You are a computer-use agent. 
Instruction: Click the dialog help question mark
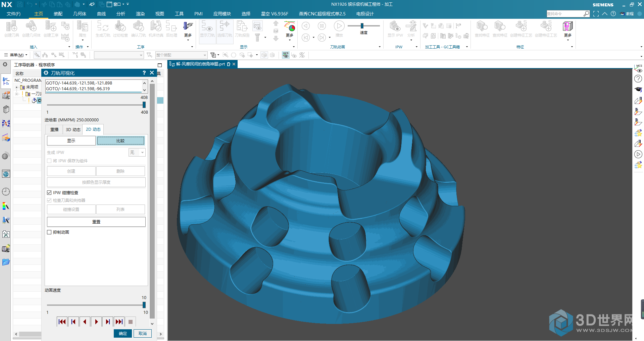(144, 73)
